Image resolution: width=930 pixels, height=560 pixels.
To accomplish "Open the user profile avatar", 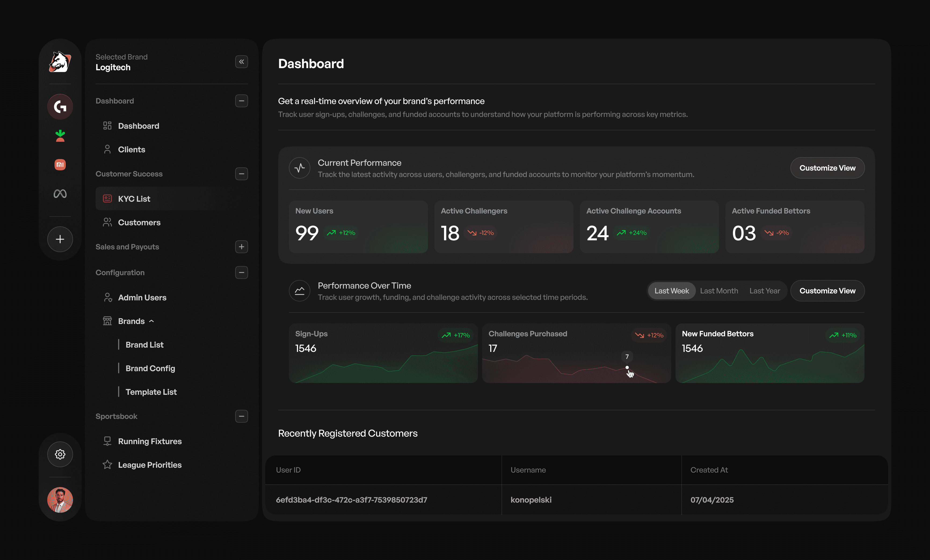I will click(x=60, y=500).
